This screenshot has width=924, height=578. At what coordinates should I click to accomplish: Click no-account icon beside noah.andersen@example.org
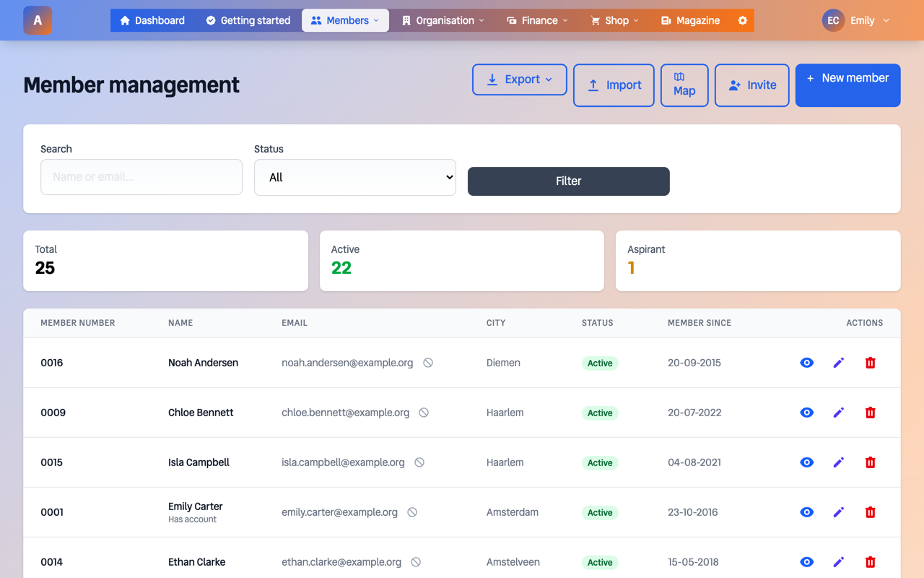[x=428, y=363]
